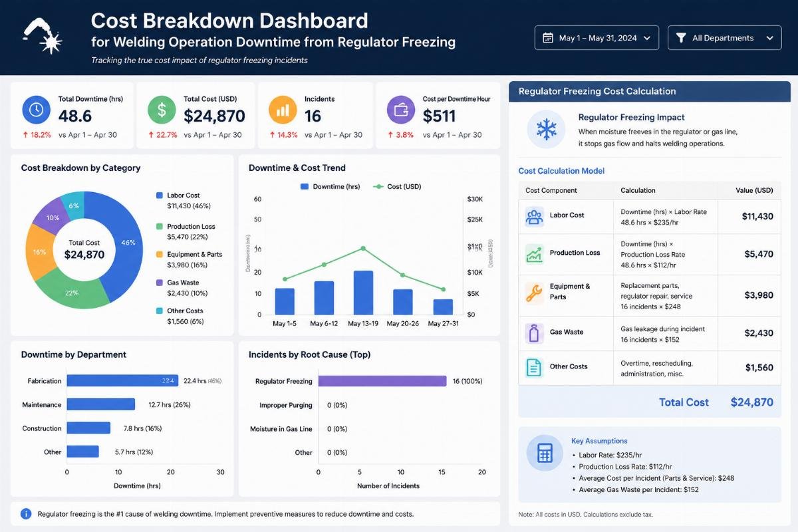Screen dimensions: 798x532
Task: Toggle the Cost (USD) legend series
Action: [x=397, y=187]
